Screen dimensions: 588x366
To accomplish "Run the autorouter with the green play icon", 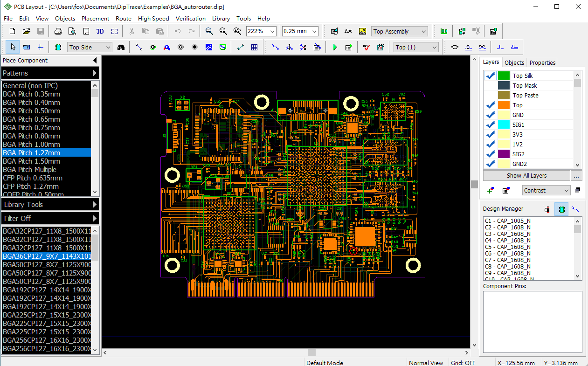I will pyautogui.click(x=335, y=47).
